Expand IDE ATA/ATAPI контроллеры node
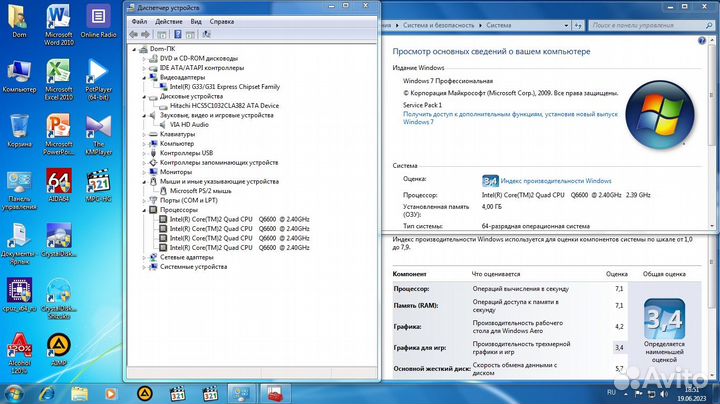This screenshot has height=404, width=720. [x=144, y=68]
